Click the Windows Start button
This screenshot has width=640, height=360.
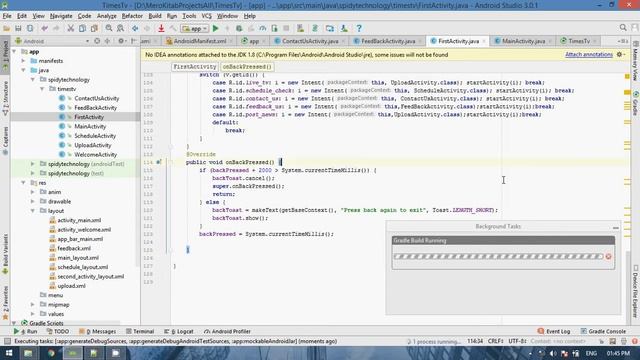point(9,353)
